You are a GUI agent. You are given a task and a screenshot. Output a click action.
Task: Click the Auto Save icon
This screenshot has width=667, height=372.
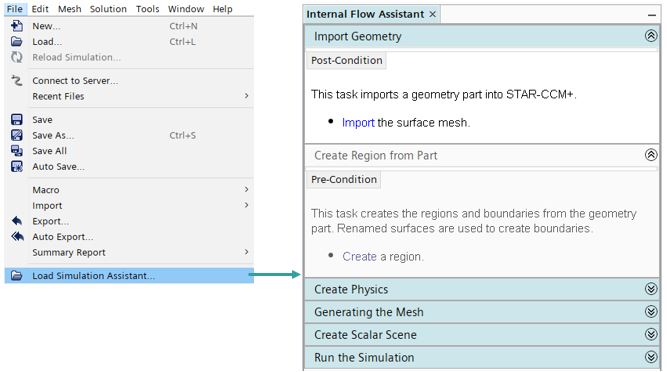17,167
